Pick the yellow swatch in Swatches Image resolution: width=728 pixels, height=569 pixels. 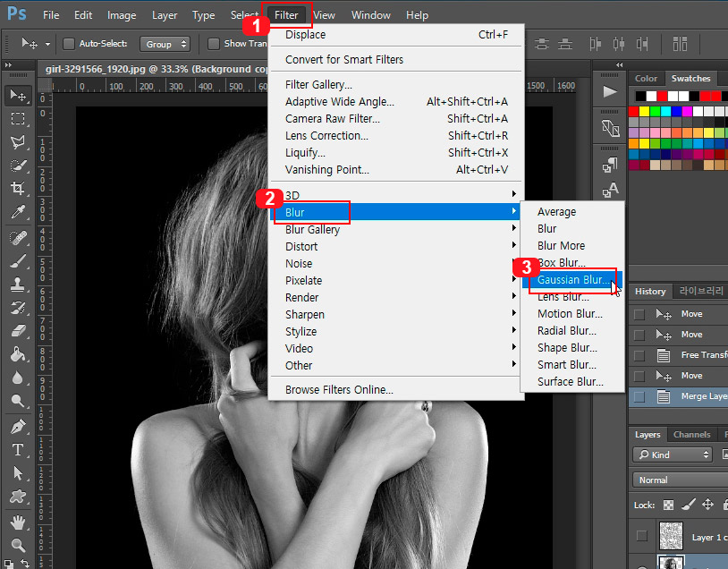644,112
